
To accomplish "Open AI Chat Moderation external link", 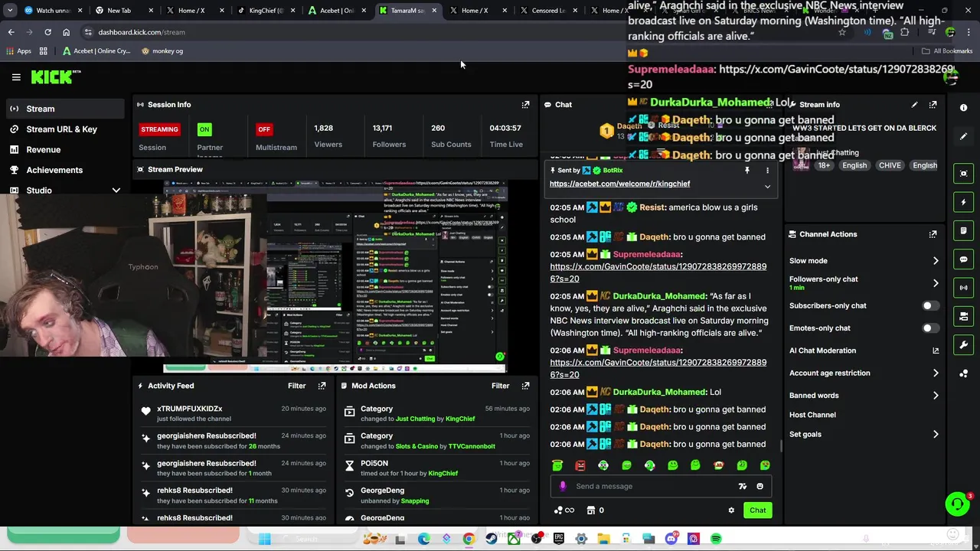I will 936,350.
